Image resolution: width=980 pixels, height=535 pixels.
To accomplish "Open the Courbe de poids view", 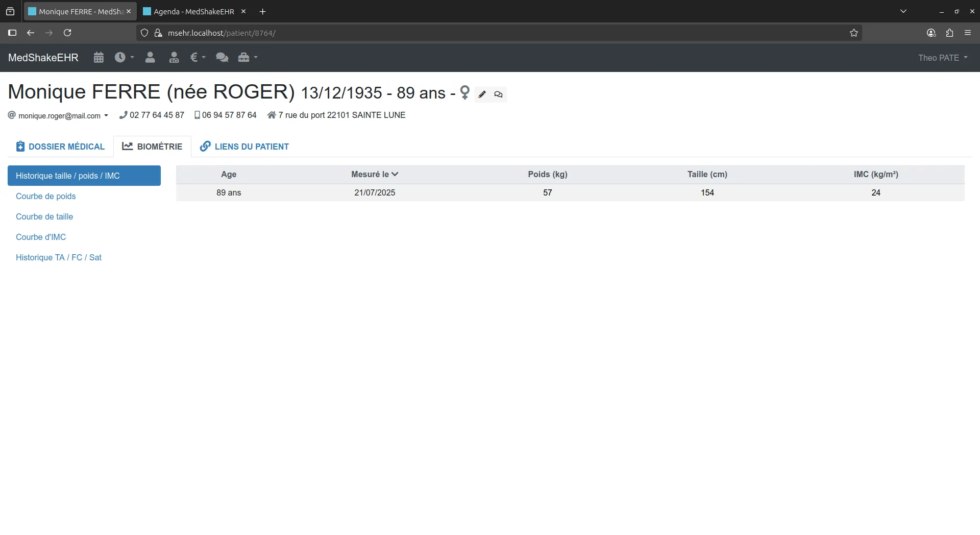I will click(x=45, y=196).
